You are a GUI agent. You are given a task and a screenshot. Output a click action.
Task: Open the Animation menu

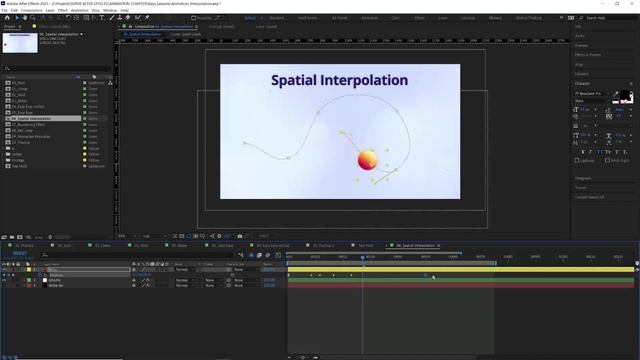80,10
